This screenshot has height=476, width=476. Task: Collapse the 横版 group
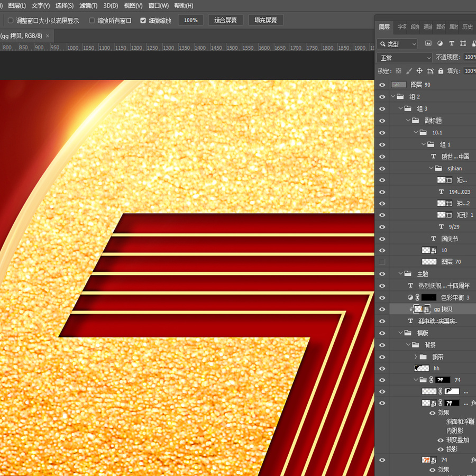pos(401,333)
